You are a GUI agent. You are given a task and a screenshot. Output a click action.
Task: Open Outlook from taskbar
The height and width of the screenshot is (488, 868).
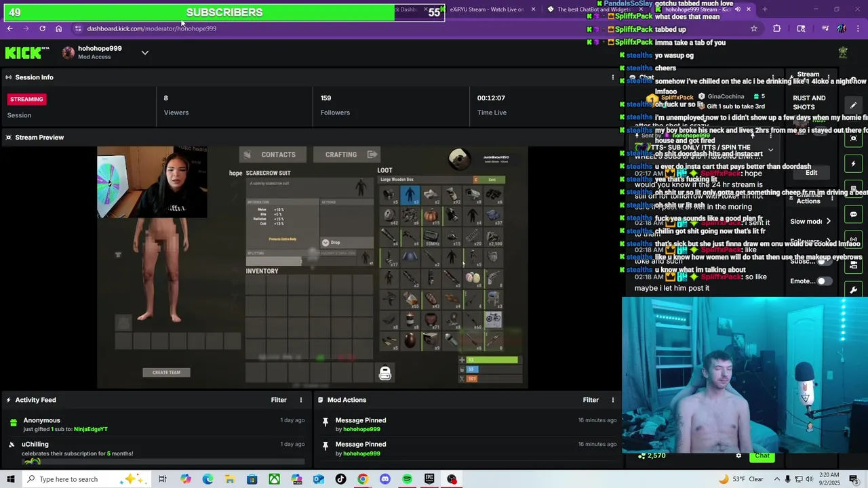pyautogui.click(x=319, y=479)
